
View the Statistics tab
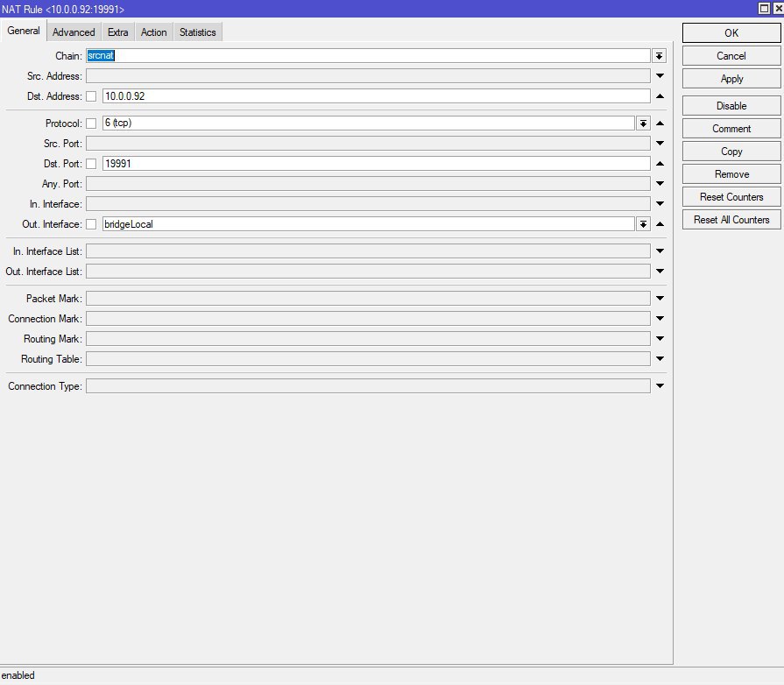(x=197, y=32)
